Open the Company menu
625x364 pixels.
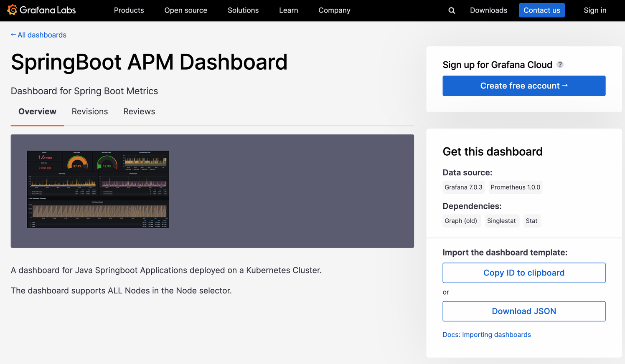click(334, 10)
